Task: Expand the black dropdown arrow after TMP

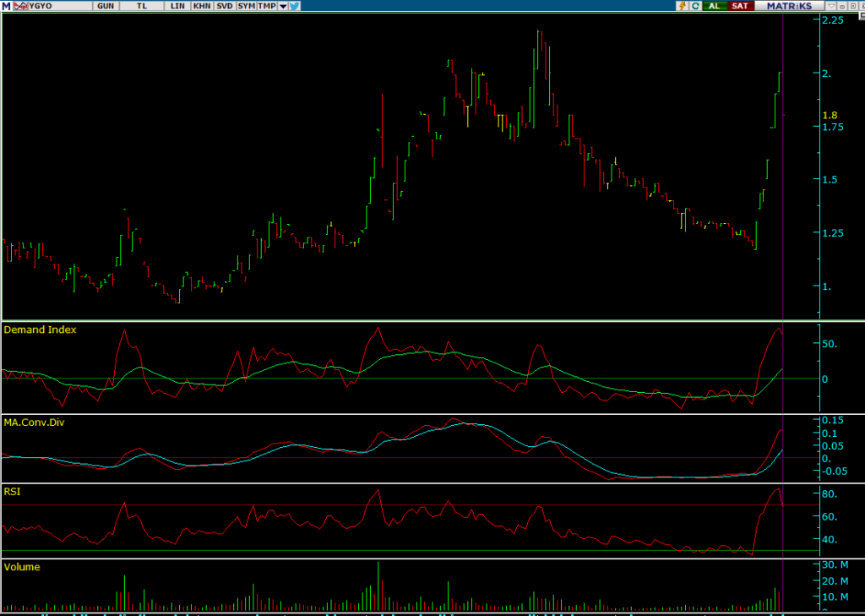Action: pos(282,6)
